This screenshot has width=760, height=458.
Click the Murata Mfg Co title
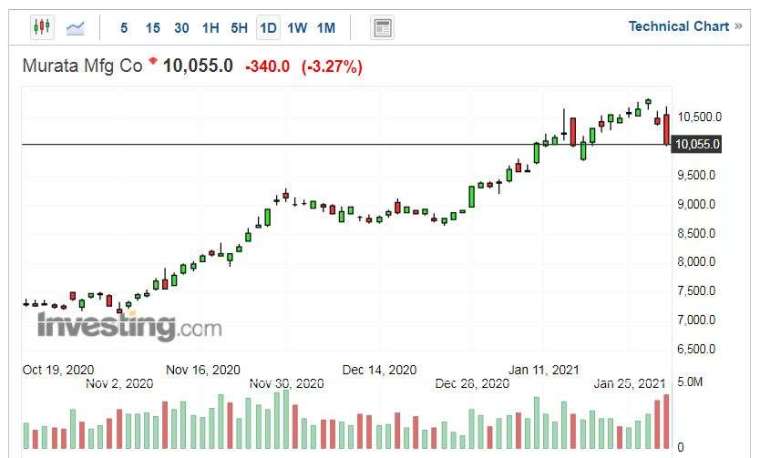[x=83, y=65]
